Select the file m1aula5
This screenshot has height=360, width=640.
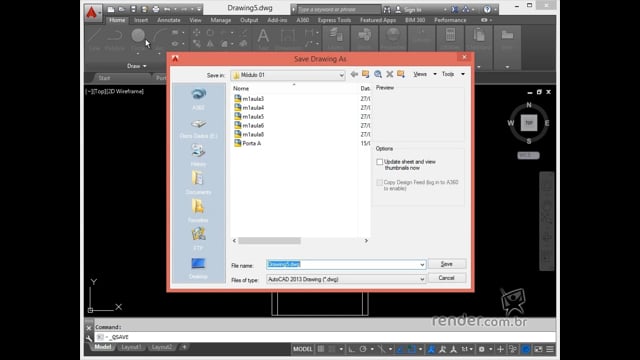[x=249, y=117]
